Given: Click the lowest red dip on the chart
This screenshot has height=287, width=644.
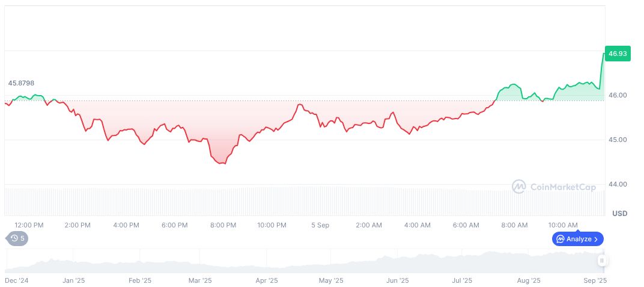Looking at the screenshot, I should [223, 163].
